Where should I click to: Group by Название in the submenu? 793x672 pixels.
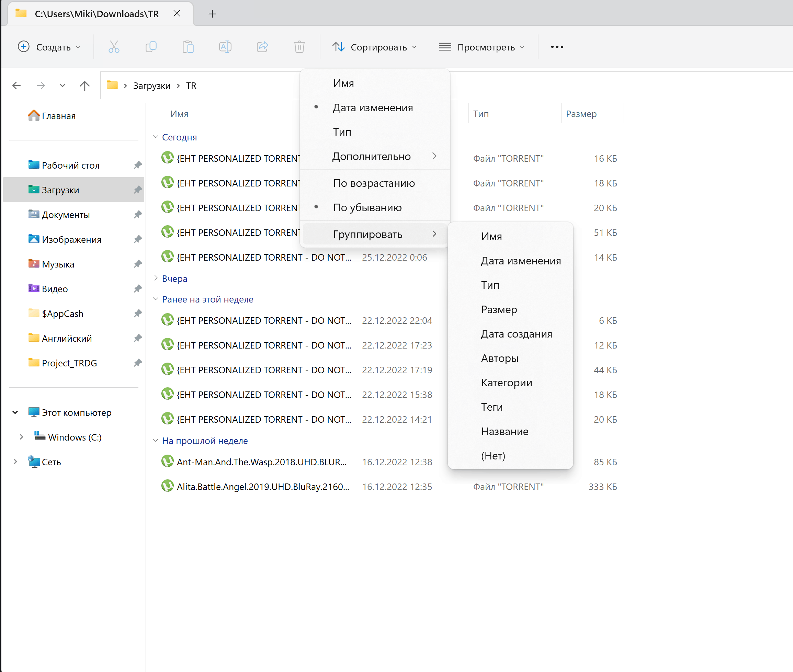510,431
